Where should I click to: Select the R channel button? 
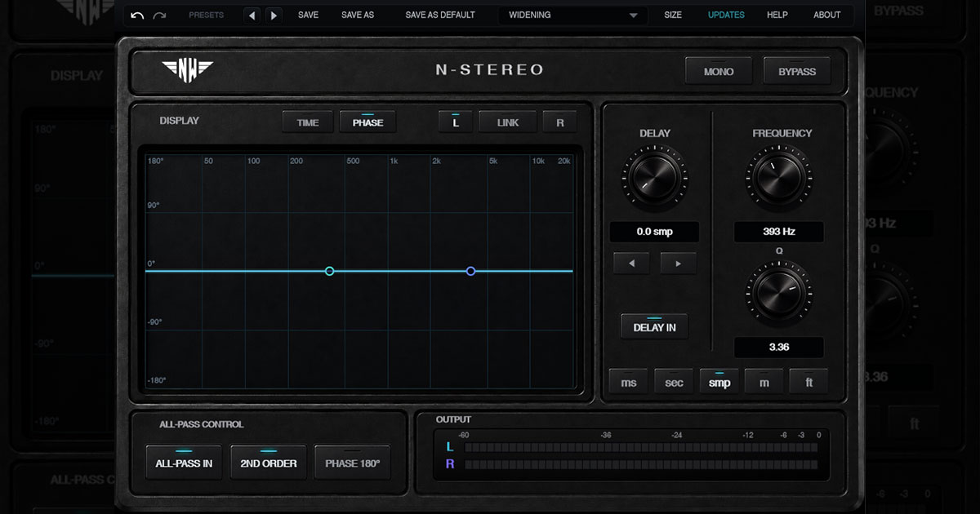560,122
